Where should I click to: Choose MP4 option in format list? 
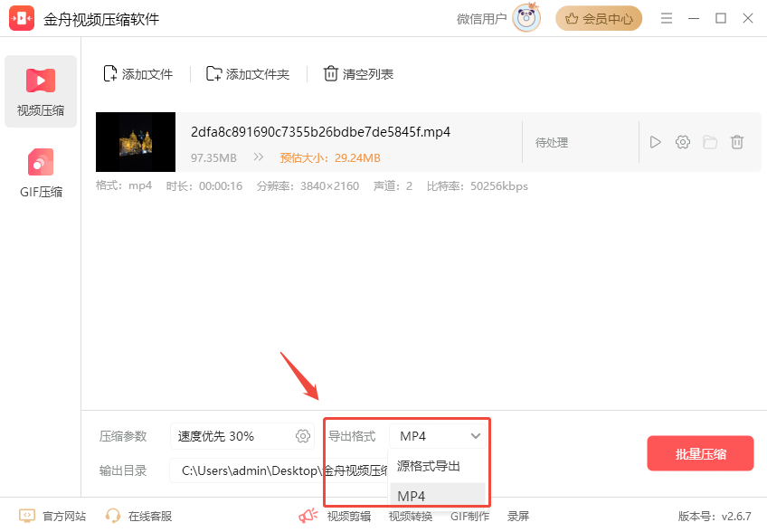(x=438, y=496)
